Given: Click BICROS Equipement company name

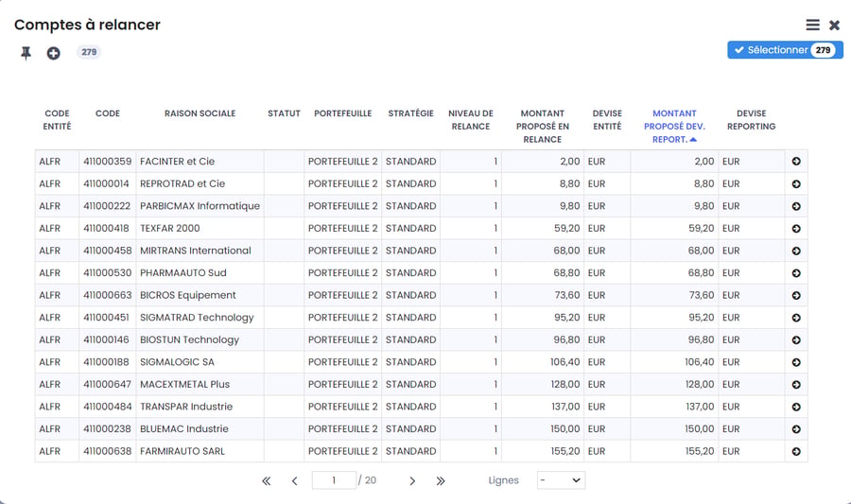Looking at the screenshot, I should [x=188, y=295].
